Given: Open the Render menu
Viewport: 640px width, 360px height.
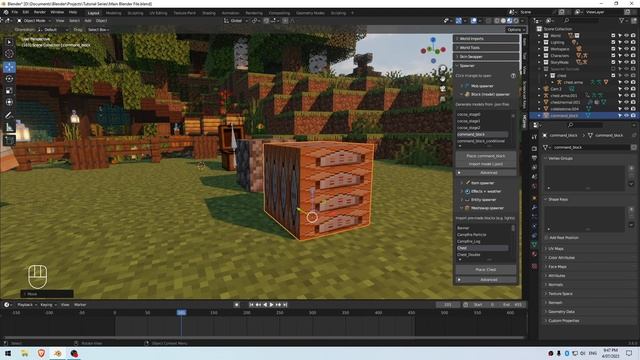Looking at the screenshot, I should pyautogui.click(x=40, y=12).
